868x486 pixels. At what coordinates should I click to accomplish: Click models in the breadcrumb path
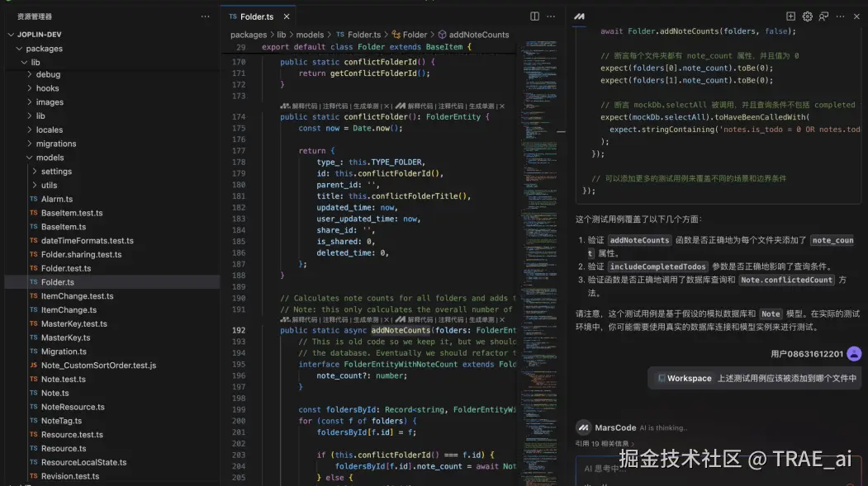coord(310,35)
